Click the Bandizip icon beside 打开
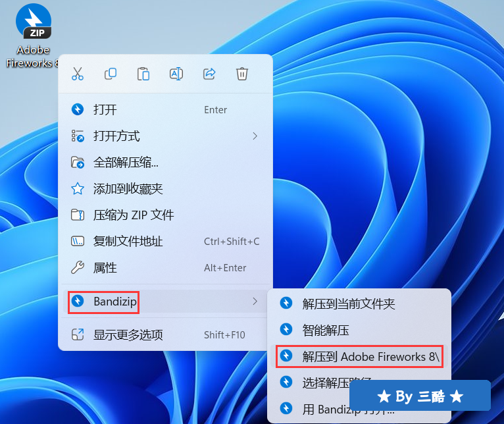Screen dimensions: 504x424 pos(78,109)
